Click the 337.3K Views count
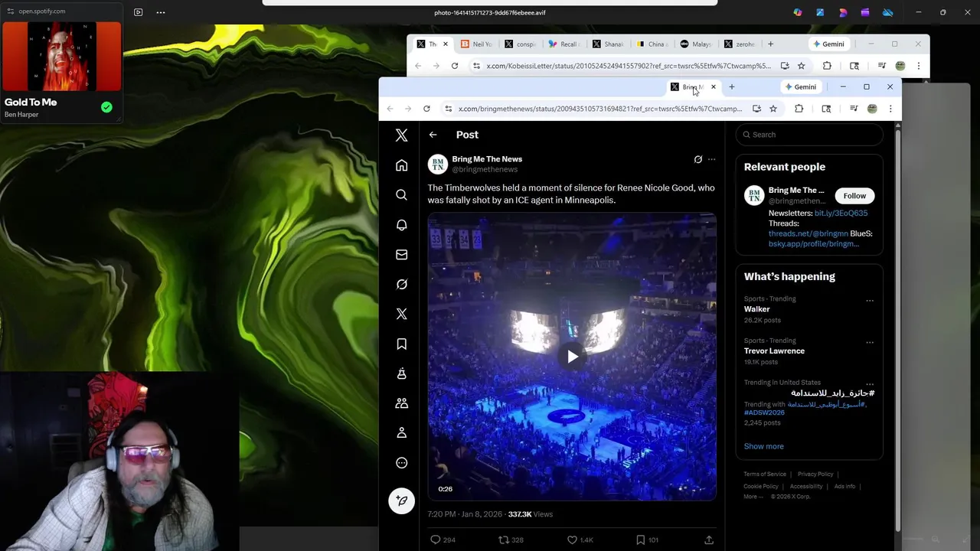980x551 pixels. [x=530, y=514]
